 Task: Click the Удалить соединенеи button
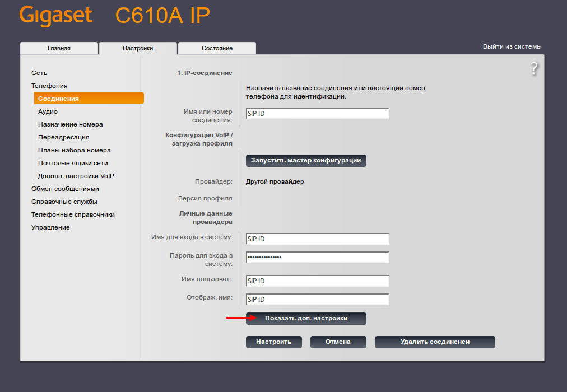click(x=435, y=342)
